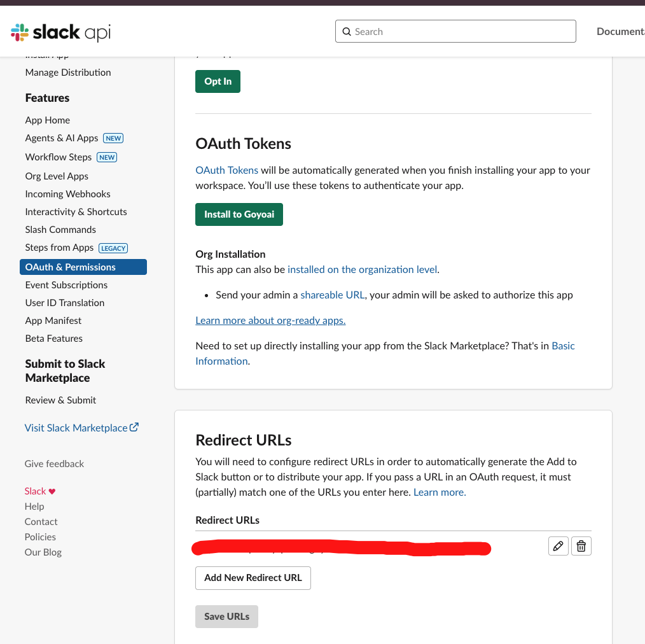
Task: Click the NEW badge beside Agents & AI Apps
Action: [113, 138]
